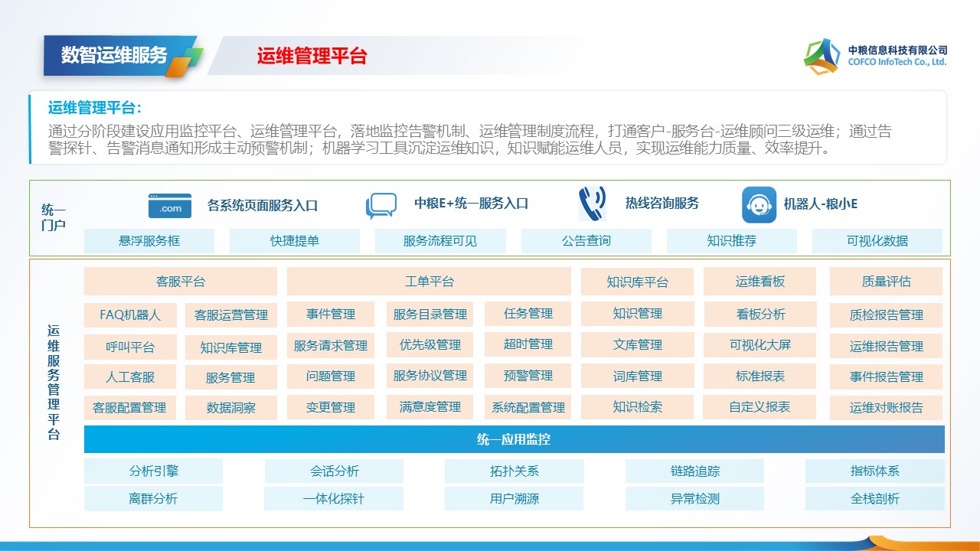Viewport: 980px width, 551px height.
Task: Select the 全栈剖析 item
Action: click(874, 499)
